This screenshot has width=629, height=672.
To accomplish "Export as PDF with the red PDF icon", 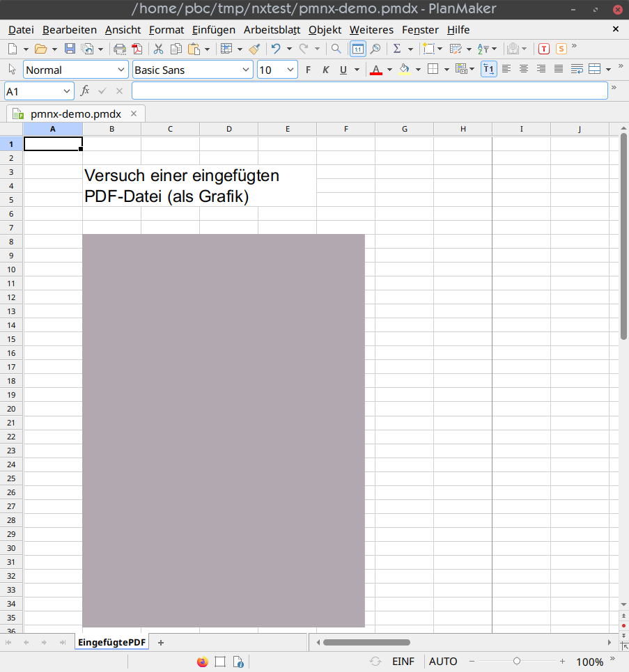I will [137, 49].
